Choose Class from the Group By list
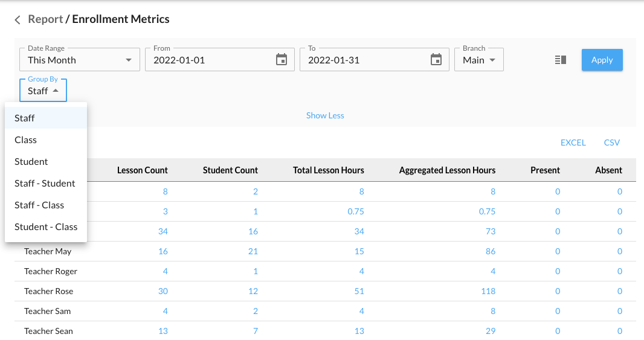 click(26, 140)
